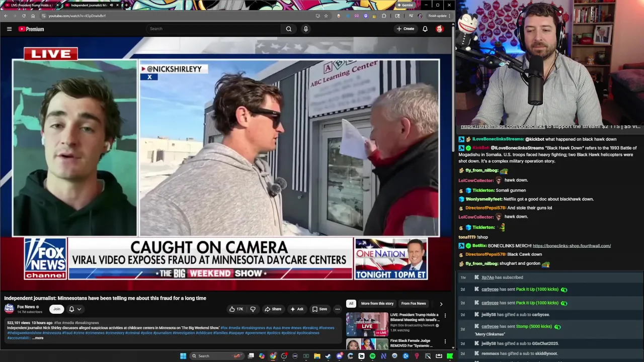Image resolution: width=644 pixels, height=362 pixels.
Task: Reload the YouTube page
Action: pos(24,16)
